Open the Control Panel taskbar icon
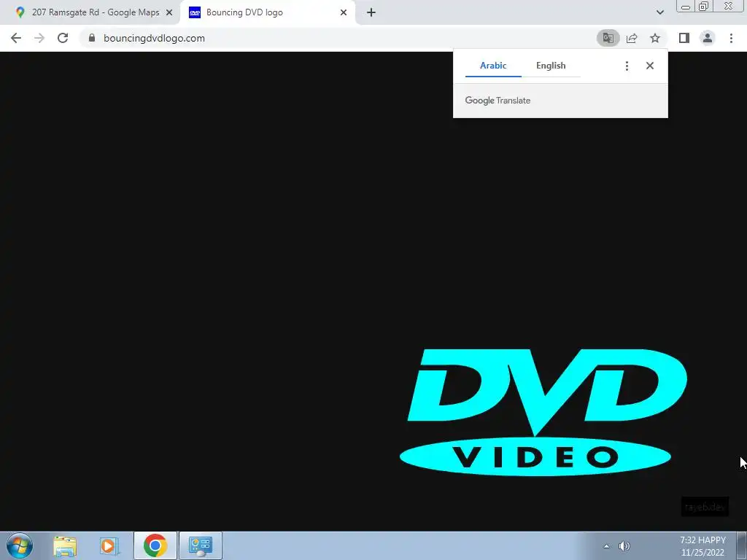The image size is (747, 560). (x=201, y=545)
